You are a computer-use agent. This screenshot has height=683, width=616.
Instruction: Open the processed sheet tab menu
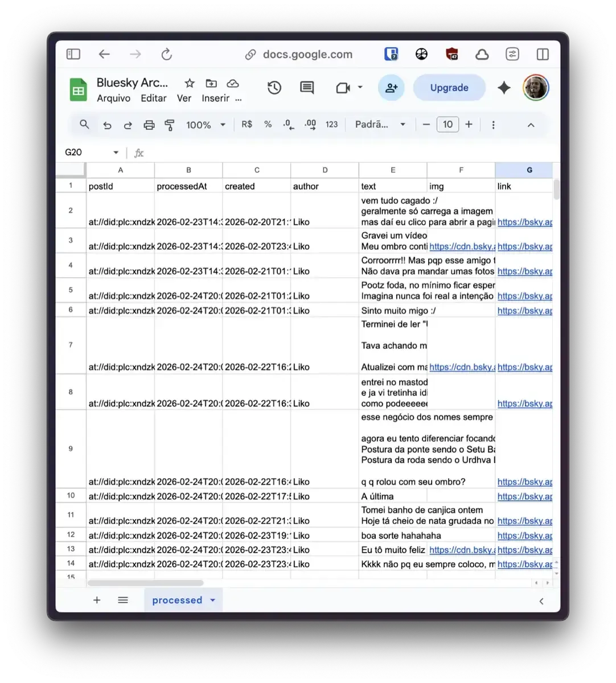point(212,600)
